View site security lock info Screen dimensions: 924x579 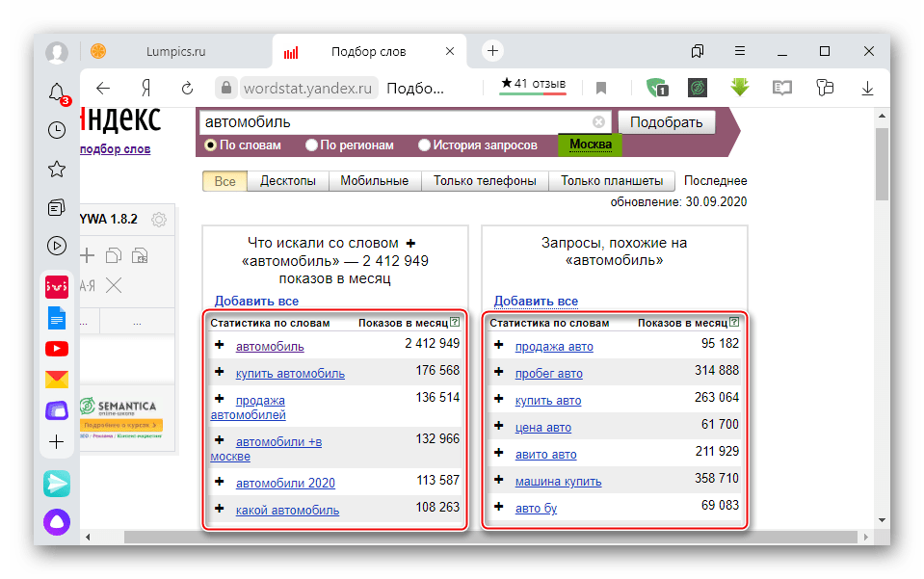click(226, 89)
